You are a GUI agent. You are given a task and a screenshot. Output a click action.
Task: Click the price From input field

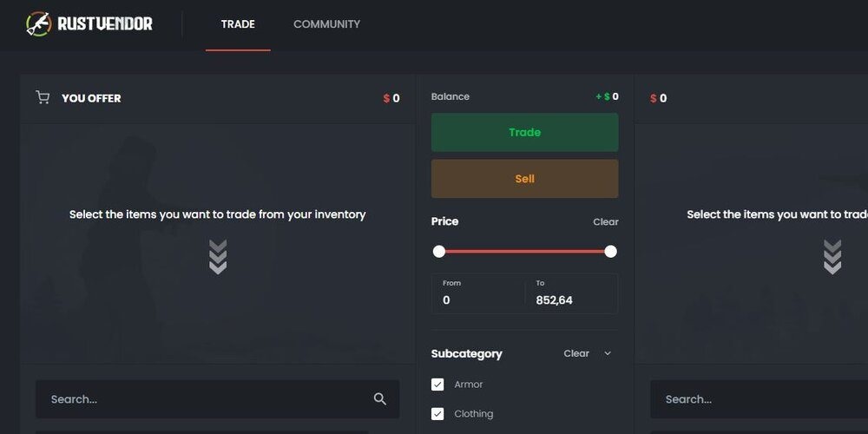point(479,293)
